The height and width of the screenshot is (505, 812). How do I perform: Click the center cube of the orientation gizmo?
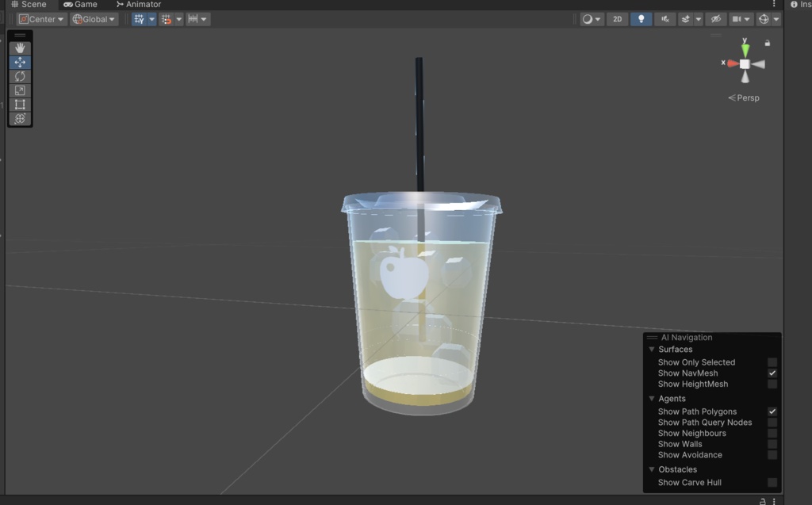[x=745, y=63]
